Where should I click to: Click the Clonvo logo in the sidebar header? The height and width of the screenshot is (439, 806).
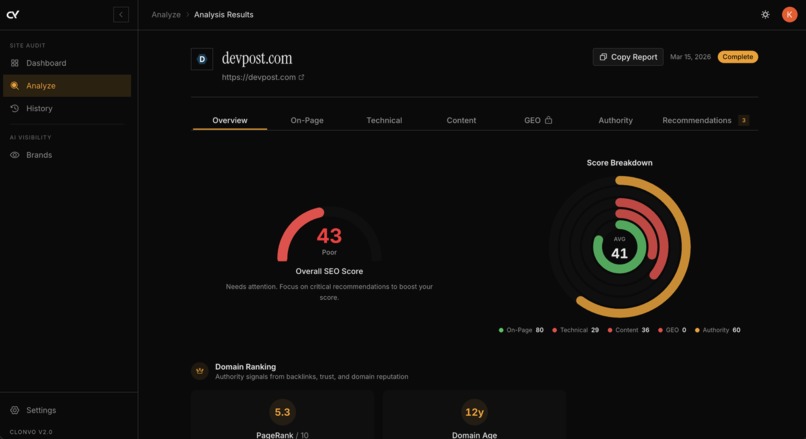coord(13,14)
